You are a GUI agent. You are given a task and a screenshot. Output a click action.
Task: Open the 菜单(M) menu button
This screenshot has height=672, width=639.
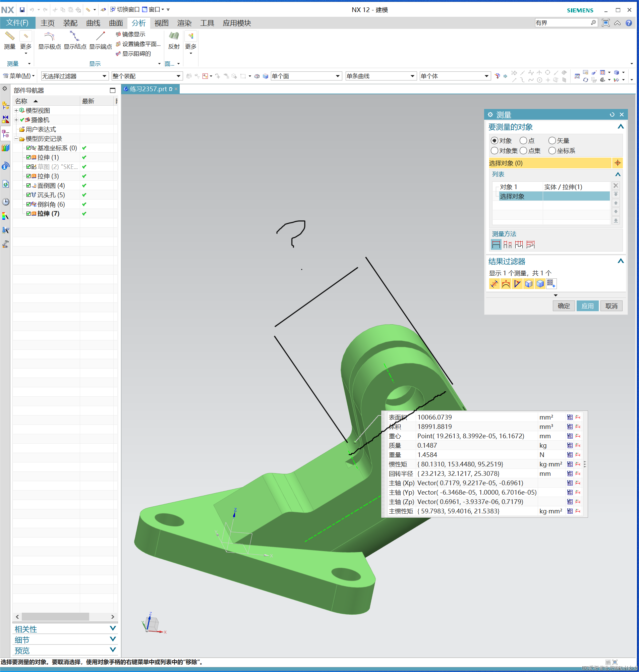(x=19, y=76)
